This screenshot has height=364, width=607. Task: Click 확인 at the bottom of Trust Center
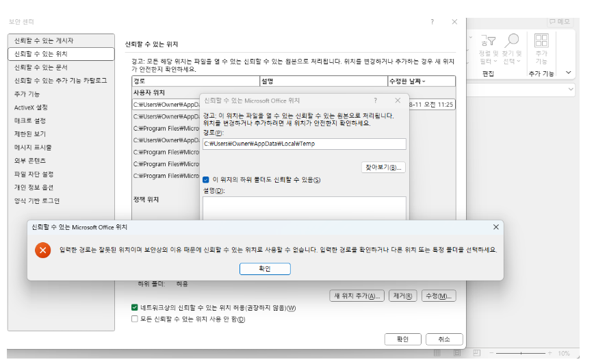coord(402,339)
